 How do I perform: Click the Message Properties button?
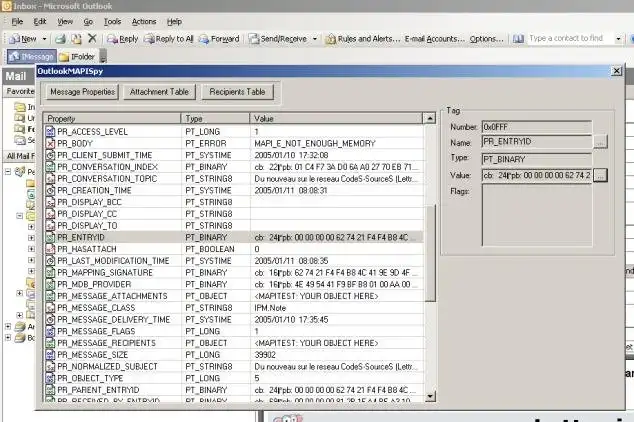pyautogui.click(x=82, y=92)
